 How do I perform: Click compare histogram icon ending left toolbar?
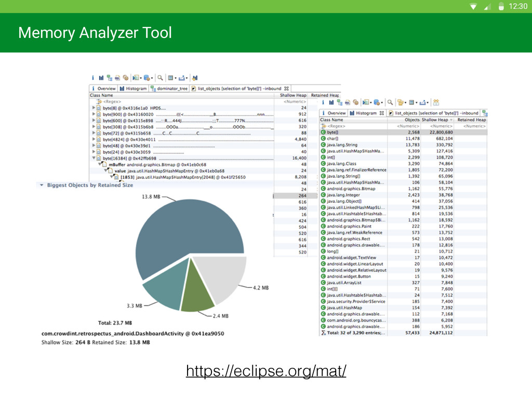click(x=195, y=78)
